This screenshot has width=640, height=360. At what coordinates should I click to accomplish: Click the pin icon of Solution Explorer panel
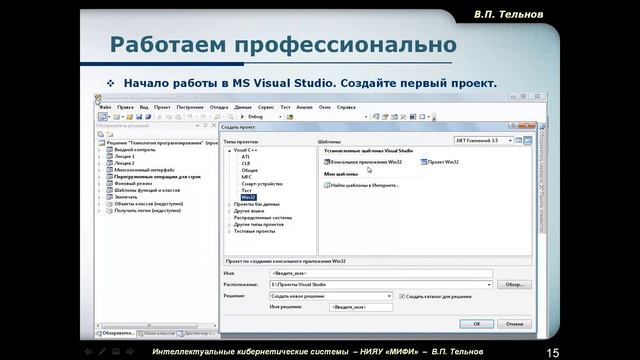pos(205,126)
